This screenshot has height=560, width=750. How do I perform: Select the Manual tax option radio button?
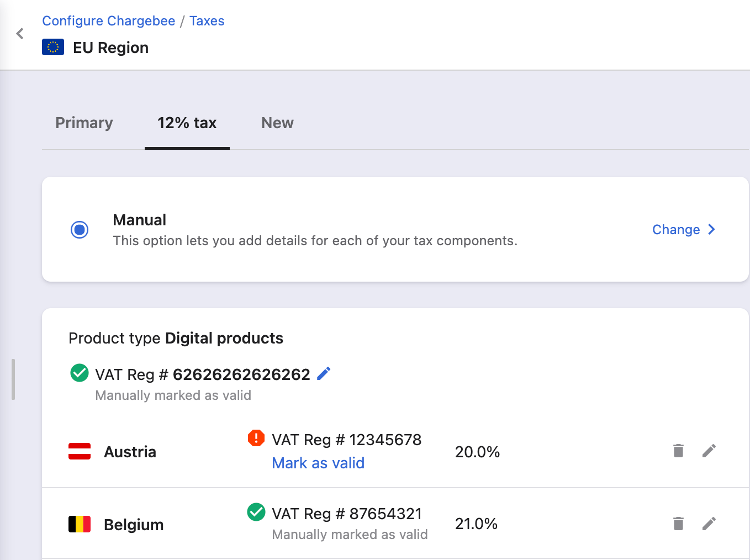pos(79,230)
